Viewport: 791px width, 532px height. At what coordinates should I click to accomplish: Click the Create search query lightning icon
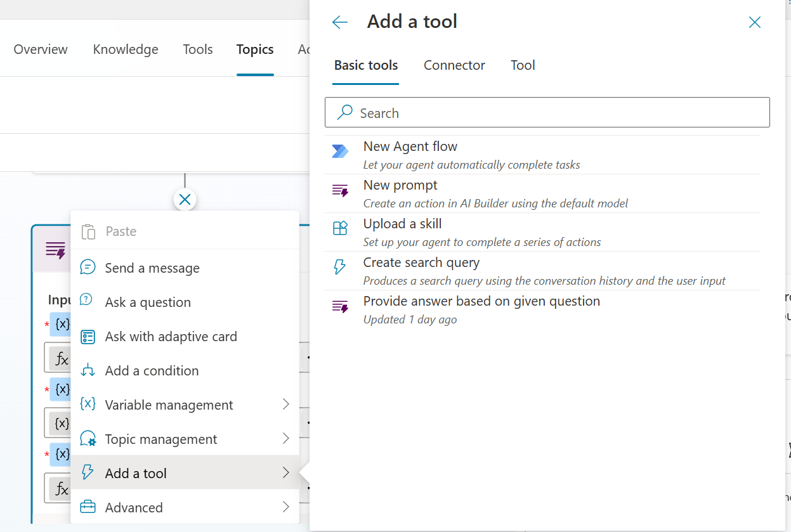340,267
